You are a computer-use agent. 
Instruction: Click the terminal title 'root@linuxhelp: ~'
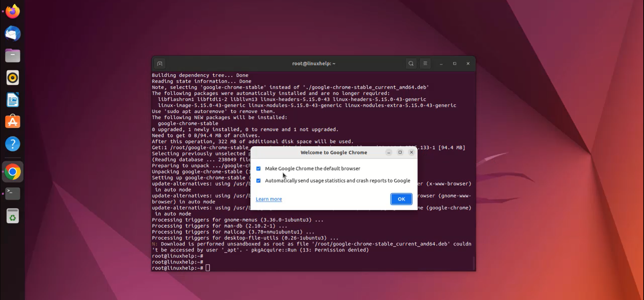pyautogui.click(x=314, y=64)
